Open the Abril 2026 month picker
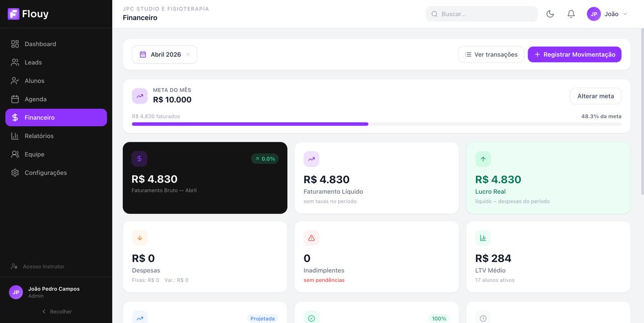This screenshot has height=323, width=644. [165, 54]
